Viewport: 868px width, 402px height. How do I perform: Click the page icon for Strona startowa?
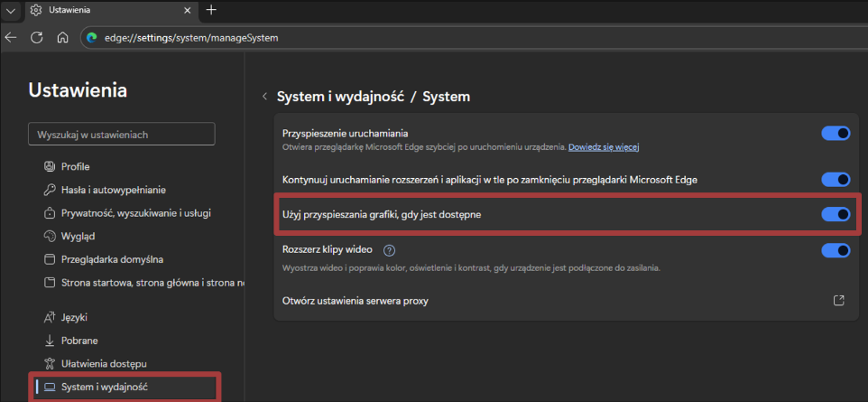tap(50, 283)
